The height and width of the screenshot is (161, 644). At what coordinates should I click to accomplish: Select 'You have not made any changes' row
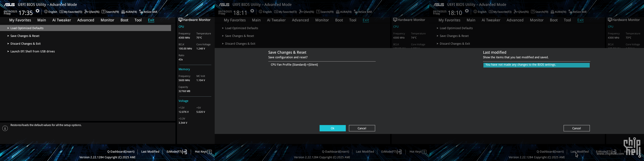click(x=536, y=65)
